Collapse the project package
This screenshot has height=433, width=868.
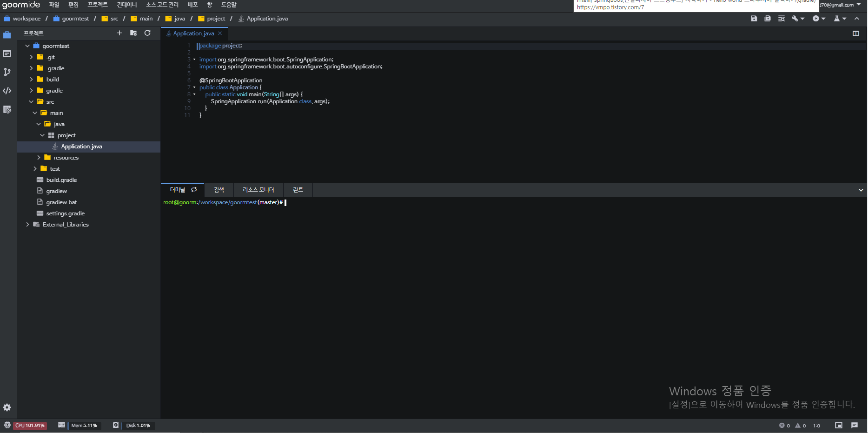pyautogui.click(x=42, y=135)
